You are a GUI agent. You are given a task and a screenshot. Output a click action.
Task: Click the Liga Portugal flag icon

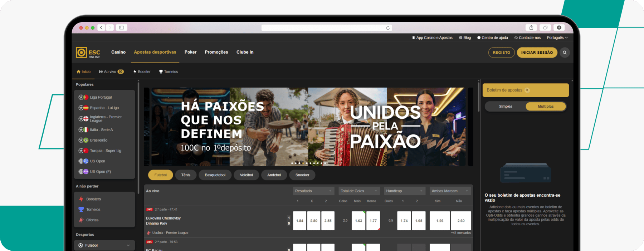click(86, 97)
